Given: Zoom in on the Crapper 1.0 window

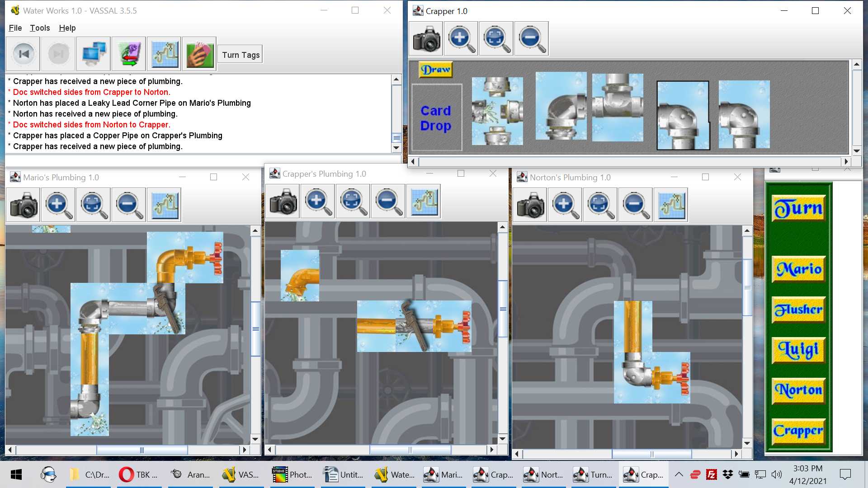Looking at the screenshot, I should click(461, 38).
